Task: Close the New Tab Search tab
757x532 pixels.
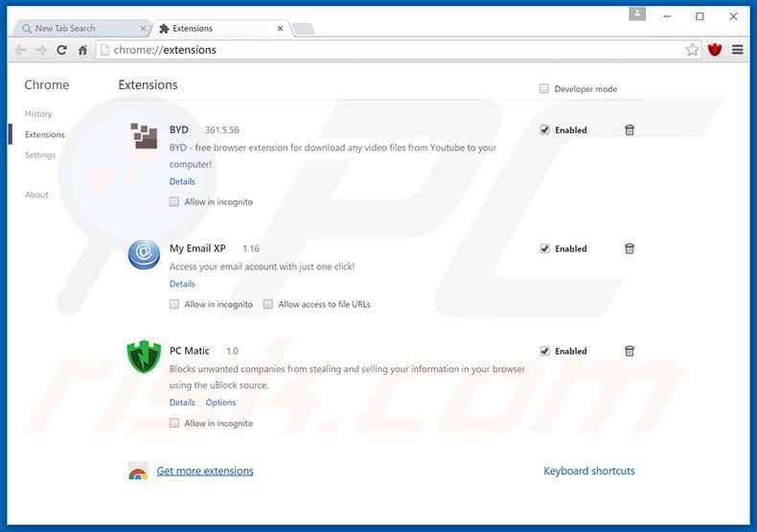Action: click(143, 29)
